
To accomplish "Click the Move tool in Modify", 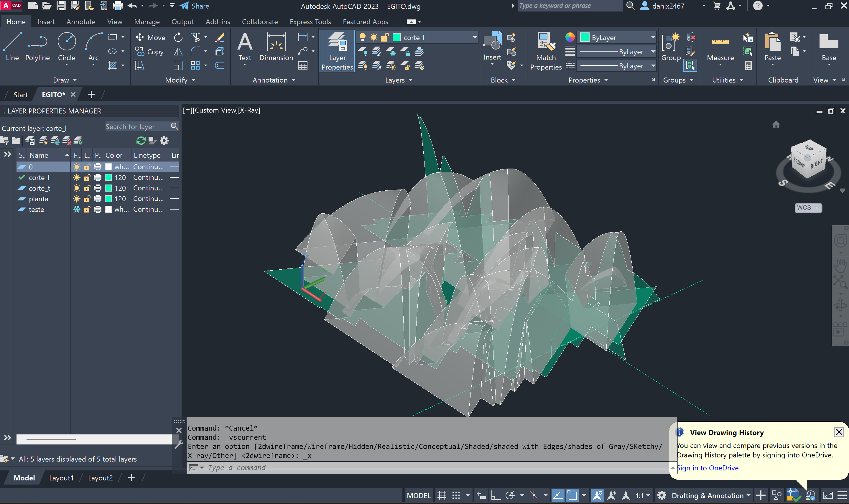I will pyautogui.click(x=150, y=37).
